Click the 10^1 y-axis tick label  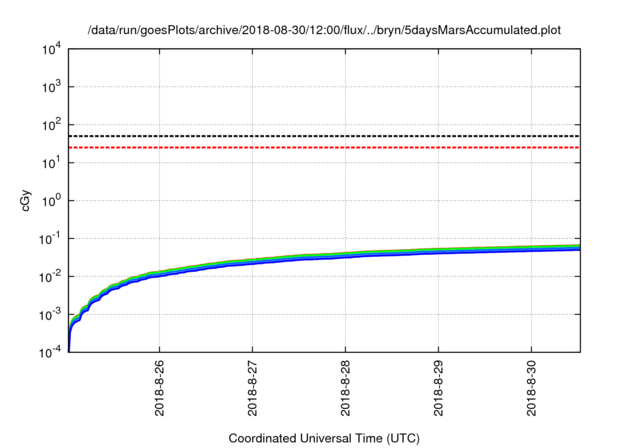coord(51,163)
